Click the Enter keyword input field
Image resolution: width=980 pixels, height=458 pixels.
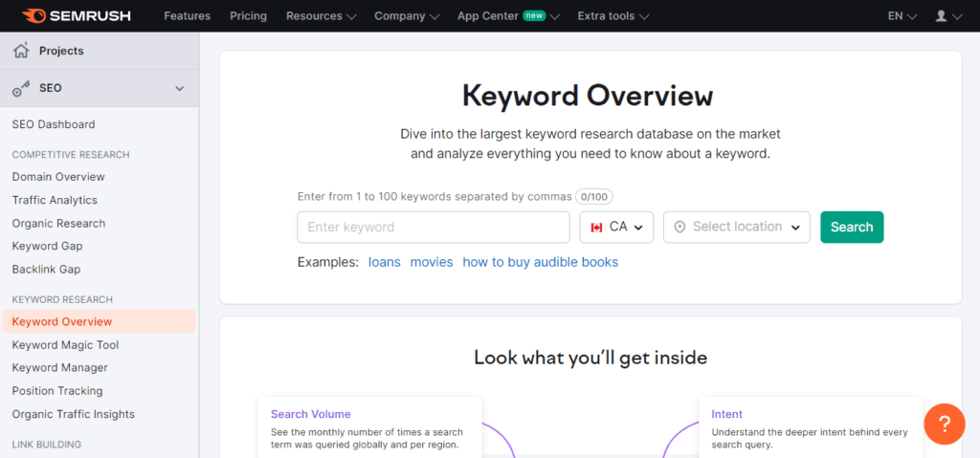434,227
